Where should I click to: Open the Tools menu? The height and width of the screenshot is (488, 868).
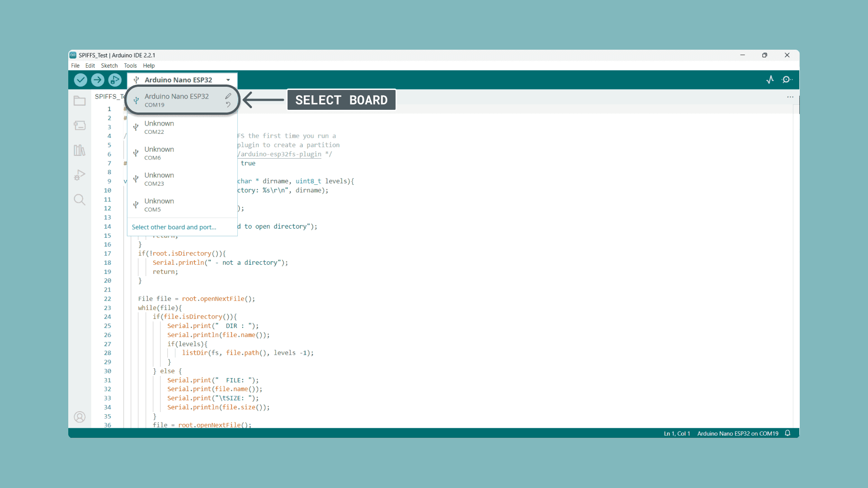tap(130, 66)
